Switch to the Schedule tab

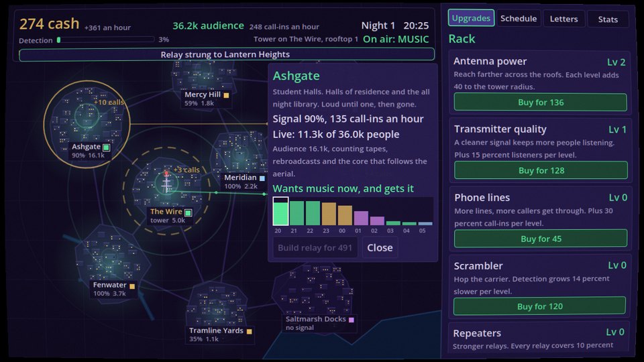point(519,19)
